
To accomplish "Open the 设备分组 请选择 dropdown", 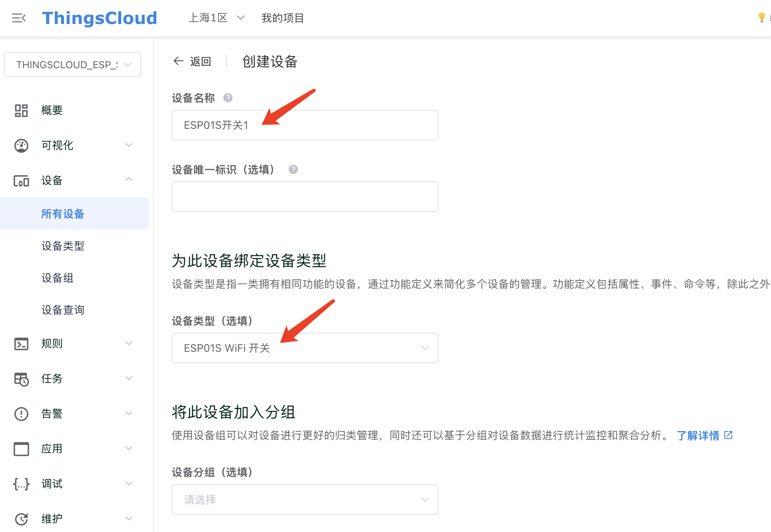I will point(305,500).
